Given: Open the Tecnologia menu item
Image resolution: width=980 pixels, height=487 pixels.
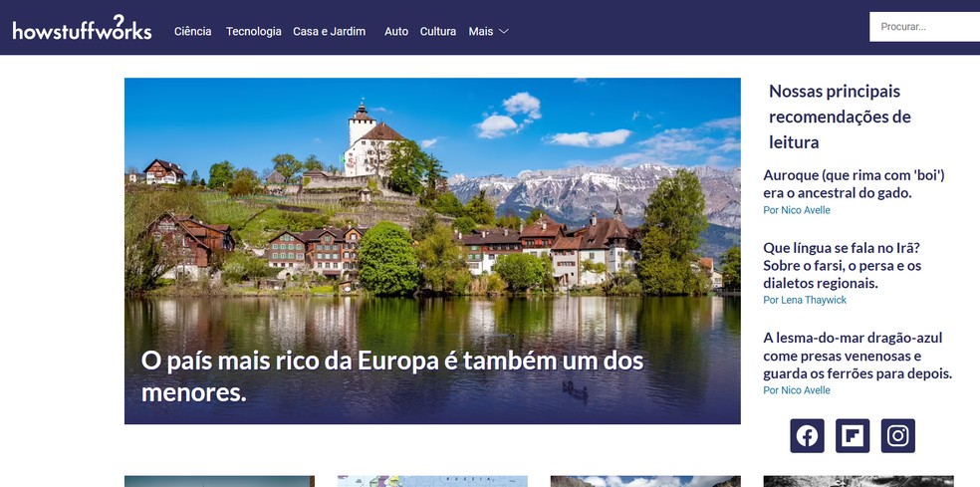Looking at the screenshot, I should pos(254,31).
